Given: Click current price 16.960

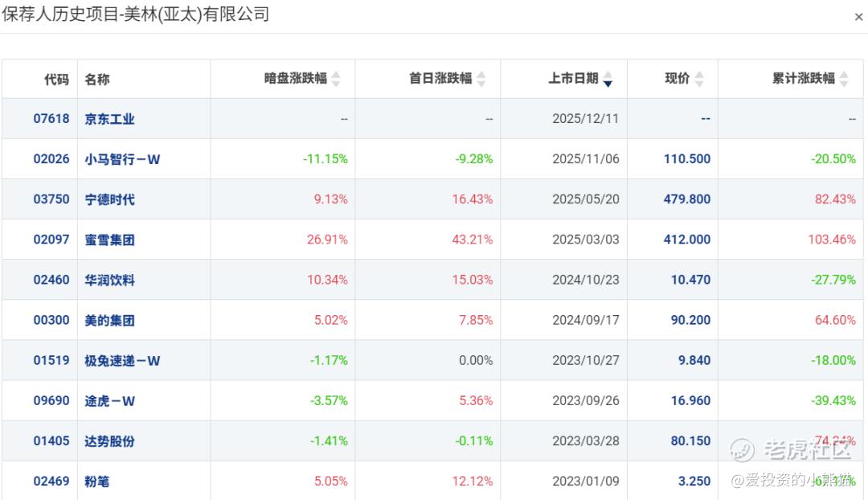Looking at the screenshot, I should (x=690, y=401).
